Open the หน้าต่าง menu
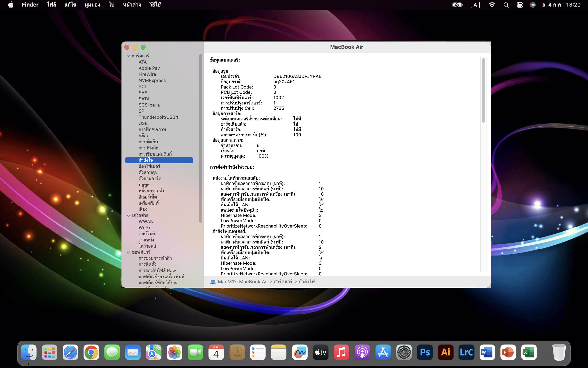 (132, 5)
